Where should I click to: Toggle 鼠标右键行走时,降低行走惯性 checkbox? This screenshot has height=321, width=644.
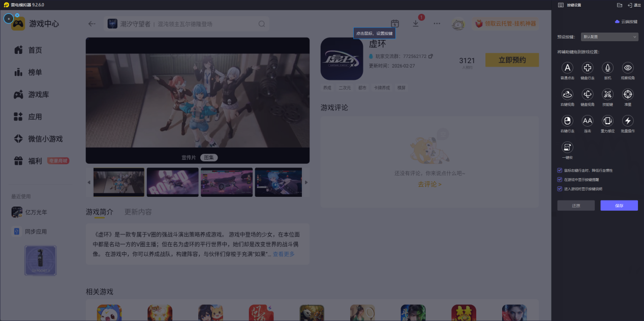click(x=560, y=170)
